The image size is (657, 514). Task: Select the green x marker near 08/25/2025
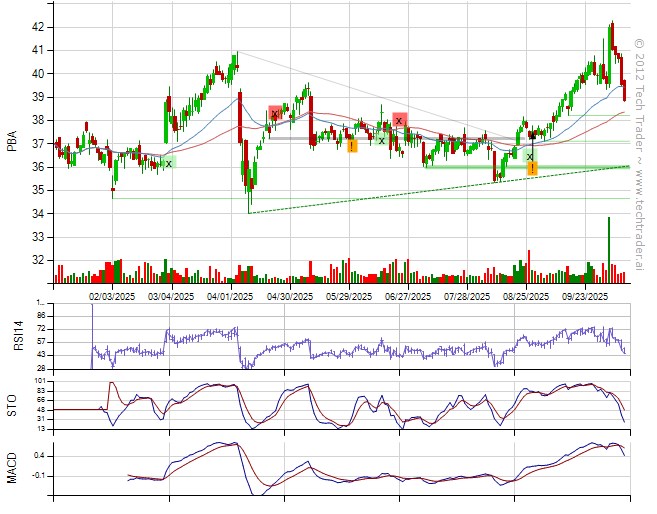pos(530,156)
